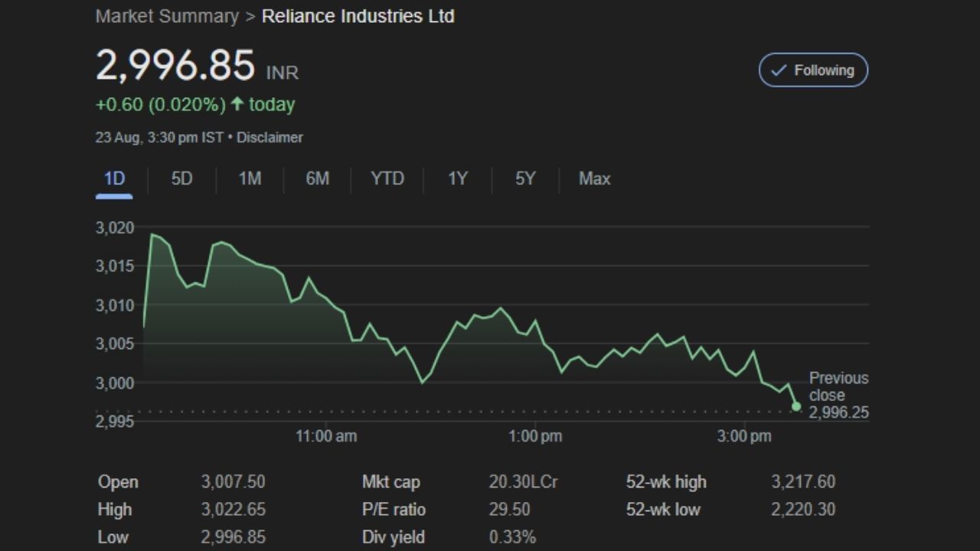980x551 pixels.
Task: Switch to the 1M range tab
Action: pyautogui.click(x=250, y=179)
